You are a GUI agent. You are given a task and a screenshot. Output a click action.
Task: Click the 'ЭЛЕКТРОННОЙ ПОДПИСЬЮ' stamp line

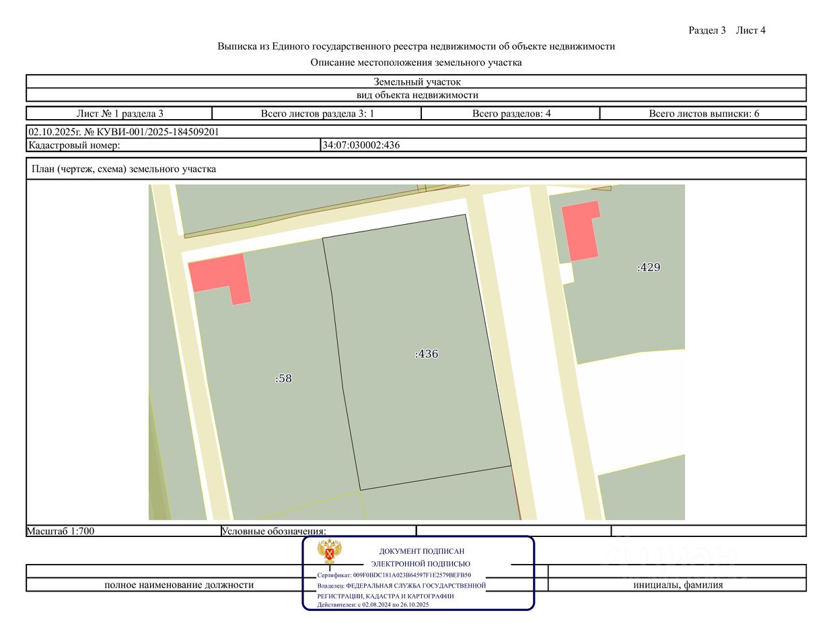coord(421,564)
